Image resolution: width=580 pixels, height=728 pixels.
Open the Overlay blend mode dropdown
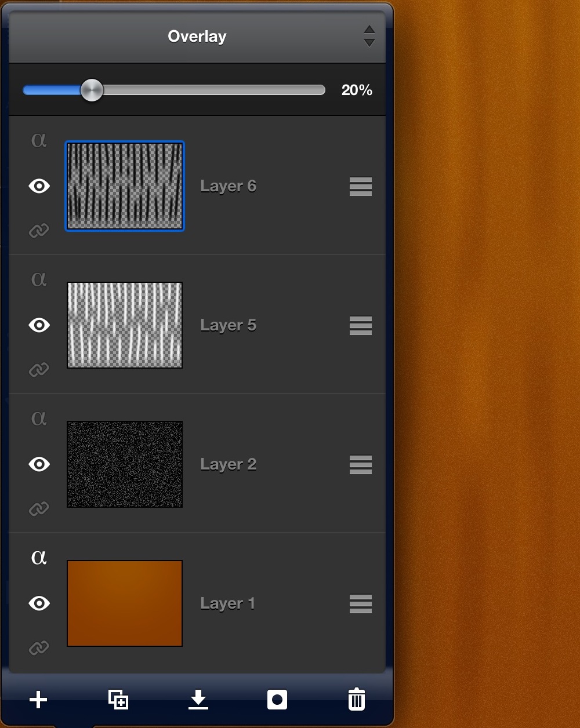click(x=197, y=37)
